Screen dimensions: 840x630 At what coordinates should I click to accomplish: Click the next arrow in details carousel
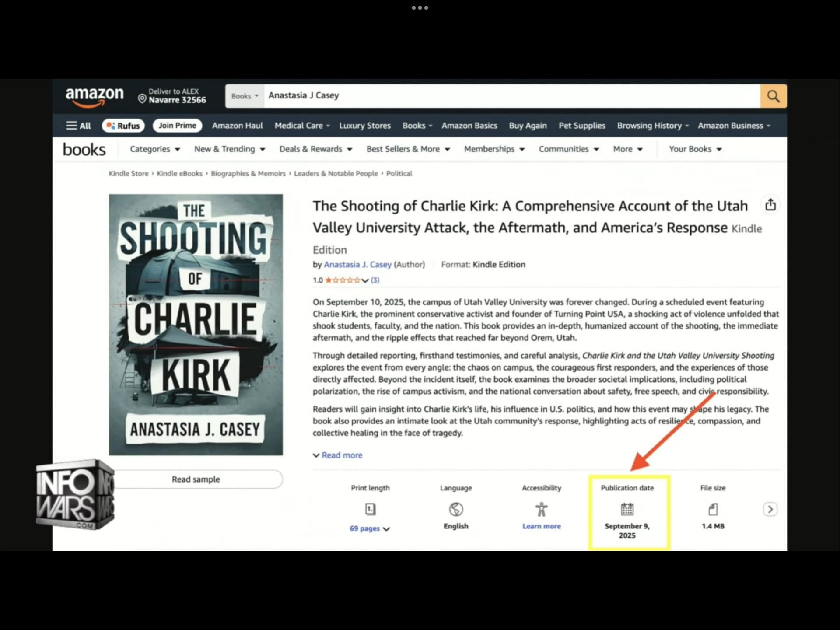point(770,509)
